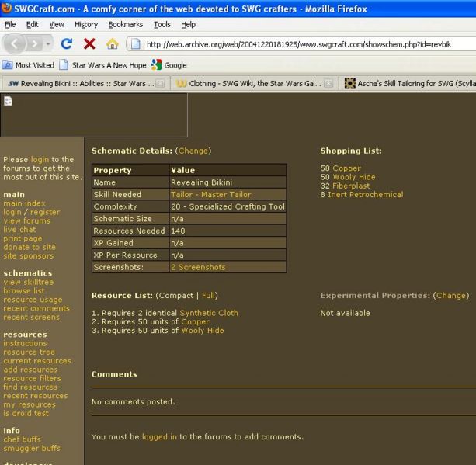The image size is (476, 465).
Task: Open the History menu
Action: [86, 24]
